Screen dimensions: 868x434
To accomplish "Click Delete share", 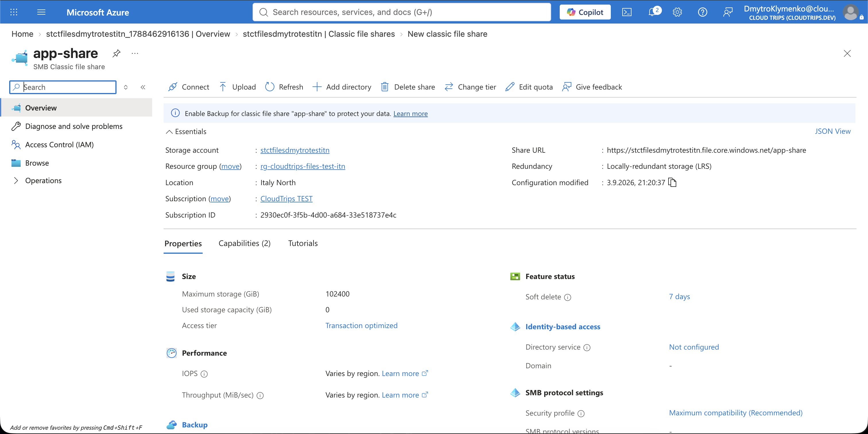I will tap(408, 87).
